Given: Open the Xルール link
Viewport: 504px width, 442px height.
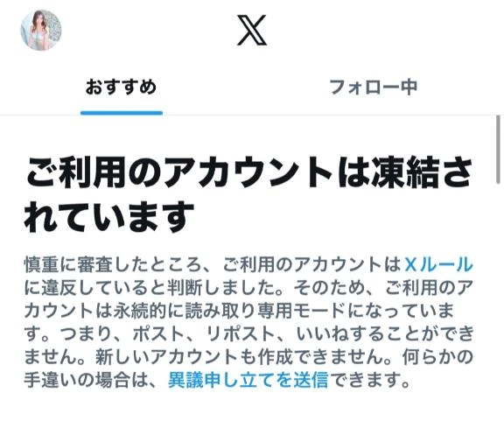Looking at the screenshot, I should coord(438,264).
